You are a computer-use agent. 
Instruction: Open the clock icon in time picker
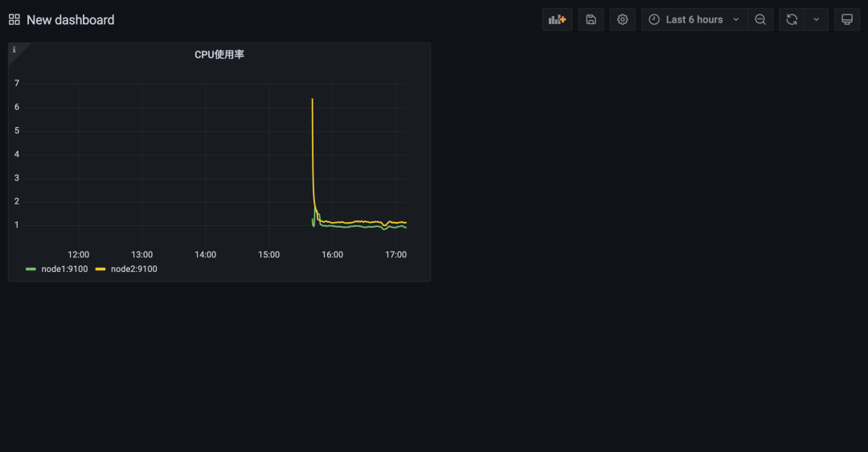pos(654,19)
